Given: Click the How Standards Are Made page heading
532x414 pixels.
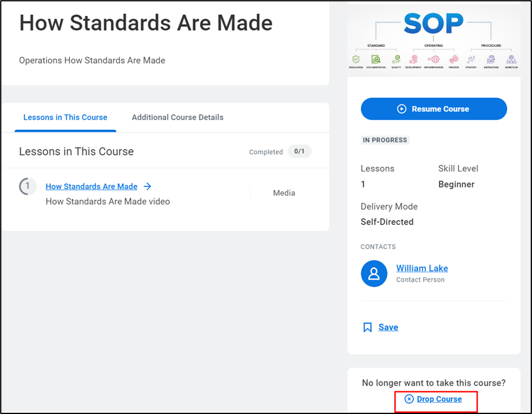Looking at the screenshot, I should pos(146,23).
